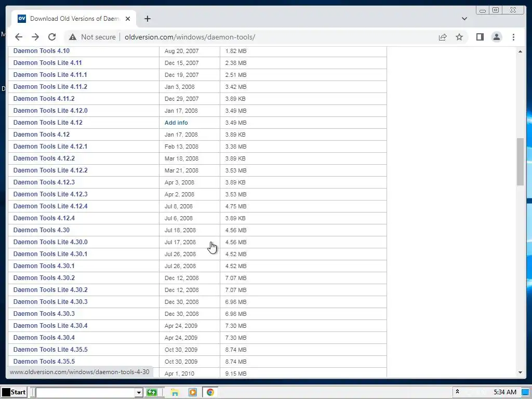Click the 5:34 AM taskbar clock
This screenshot has width=532, height=399.
(505, 392)
